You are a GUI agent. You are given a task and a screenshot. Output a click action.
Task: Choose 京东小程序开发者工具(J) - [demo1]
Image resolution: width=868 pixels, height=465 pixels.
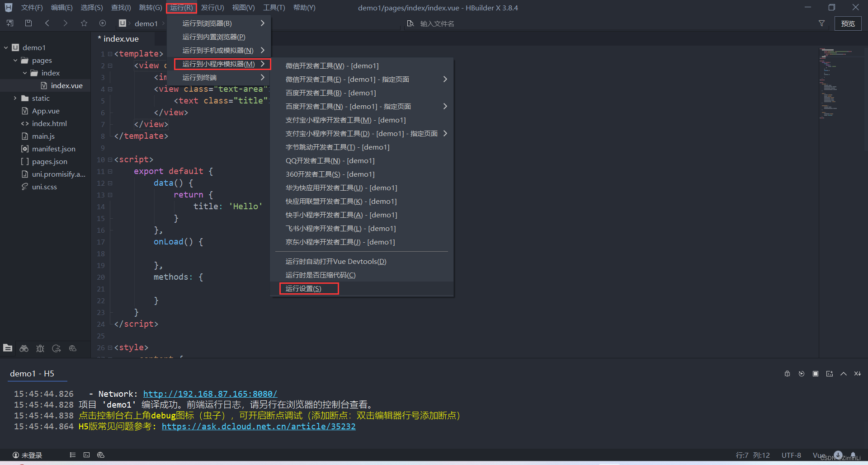click(362, 242)
